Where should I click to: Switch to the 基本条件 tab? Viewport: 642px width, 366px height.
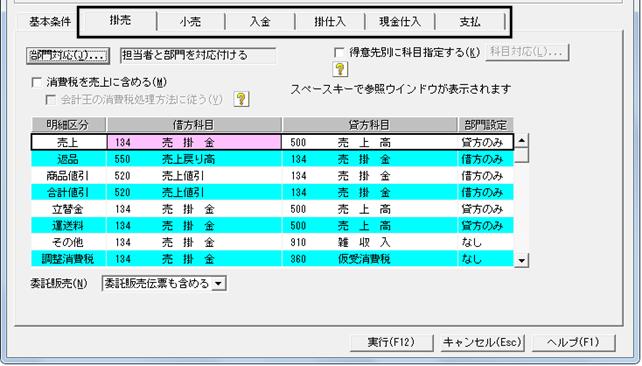point(50,22)
